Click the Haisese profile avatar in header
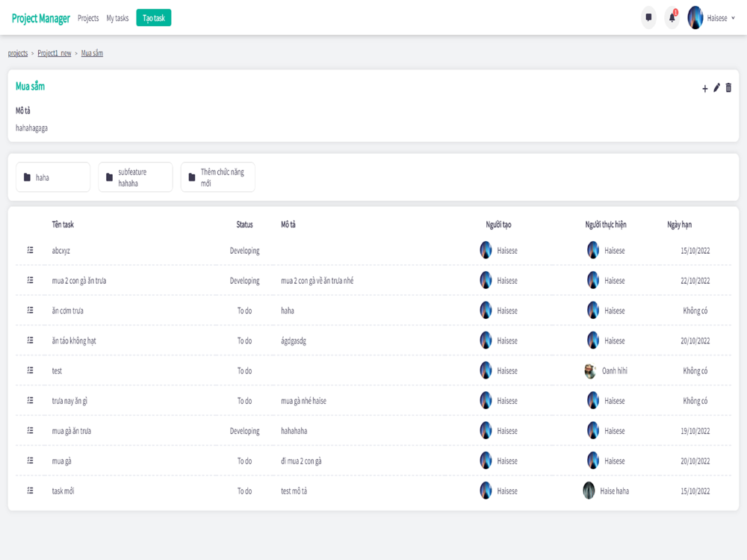The height and width of the screenshot is (560, 747). pos(695,18)
